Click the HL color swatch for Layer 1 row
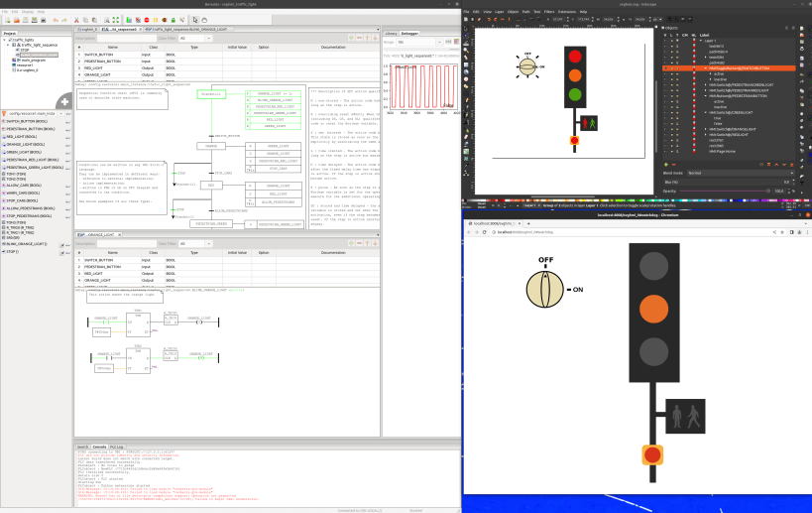 tap(694, 41)
